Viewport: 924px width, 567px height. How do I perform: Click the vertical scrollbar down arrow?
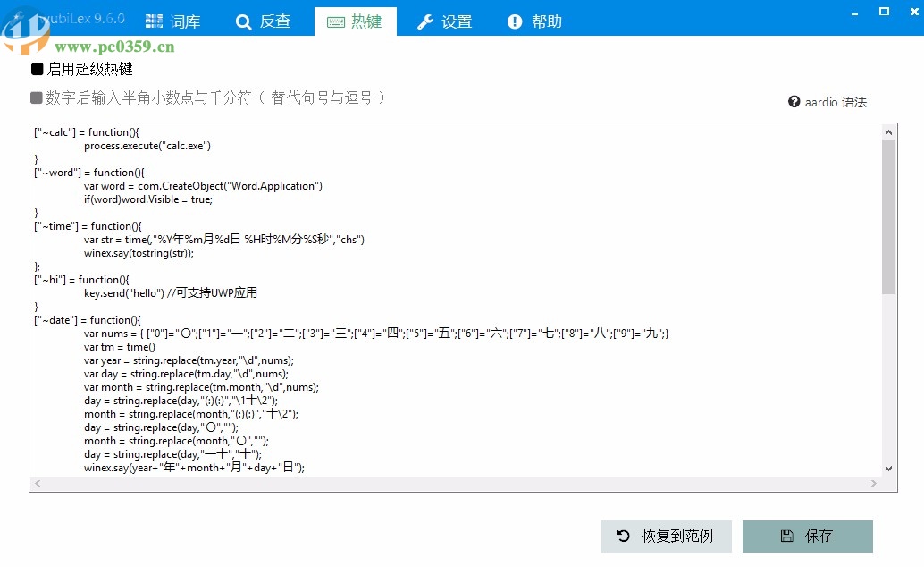888,467
